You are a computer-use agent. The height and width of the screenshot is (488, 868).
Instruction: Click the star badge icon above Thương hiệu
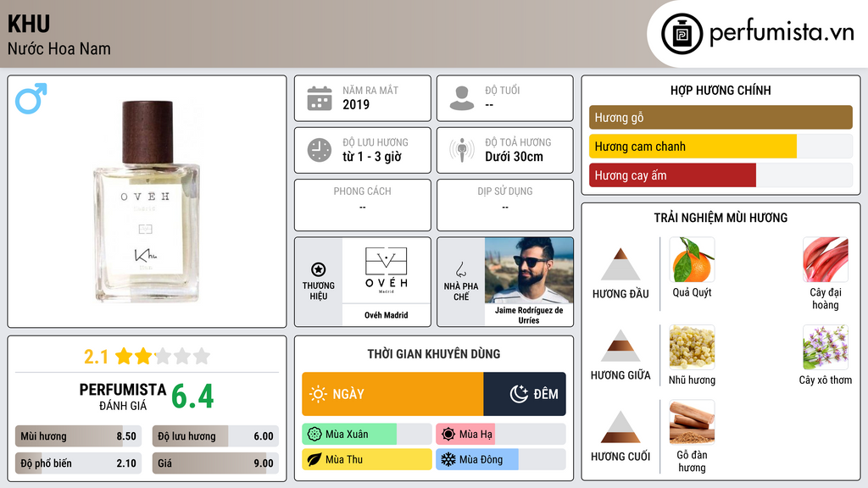(319, 269)
